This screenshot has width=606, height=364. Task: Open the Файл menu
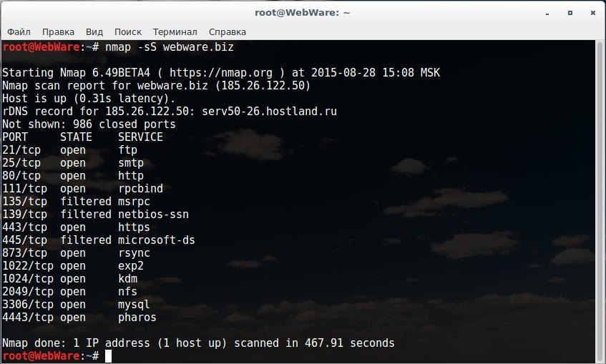(x=19, y=31)
